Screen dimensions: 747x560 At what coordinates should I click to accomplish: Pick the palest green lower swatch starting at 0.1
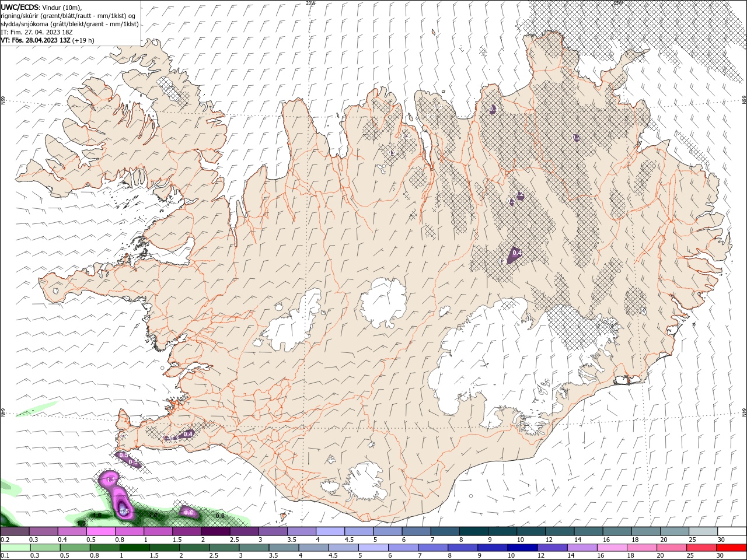tap(16, 548)
